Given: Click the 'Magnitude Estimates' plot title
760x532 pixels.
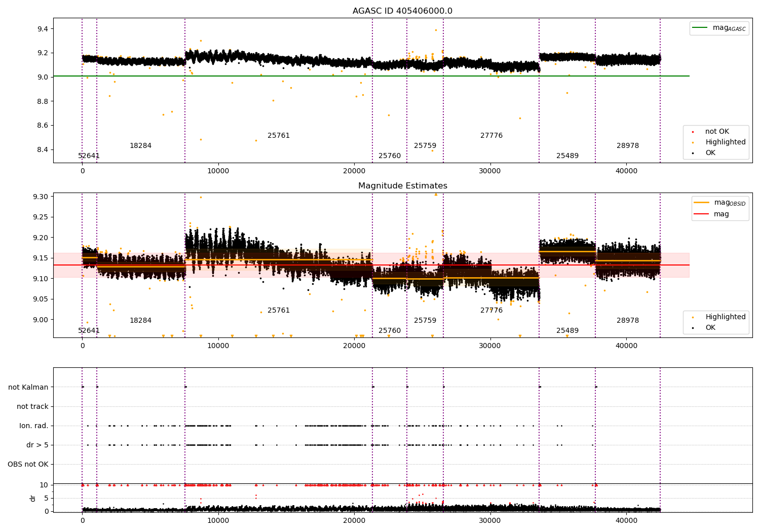Looking at the screenshot, I should point(403,186).
